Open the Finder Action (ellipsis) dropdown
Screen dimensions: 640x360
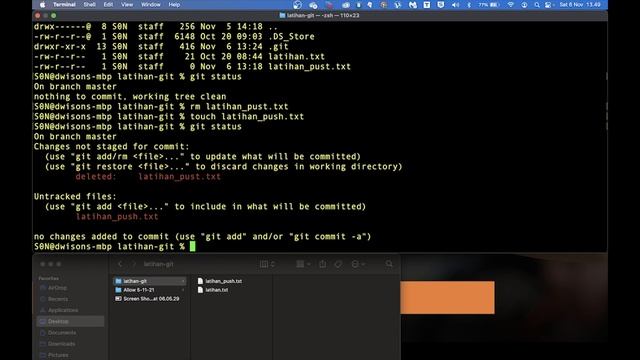(358, 264)
